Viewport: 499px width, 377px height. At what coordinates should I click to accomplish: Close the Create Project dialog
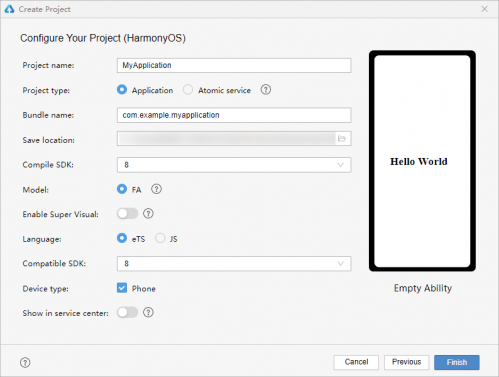coord(484,9)
